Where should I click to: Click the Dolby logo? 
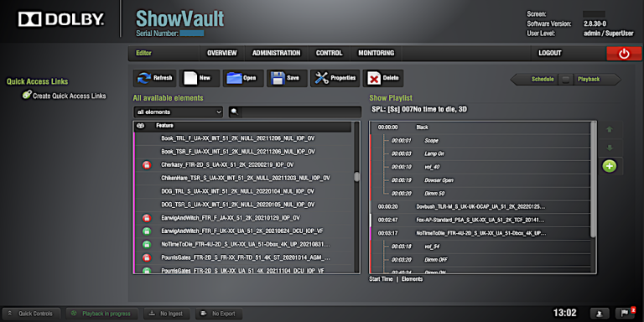point(61,19)
